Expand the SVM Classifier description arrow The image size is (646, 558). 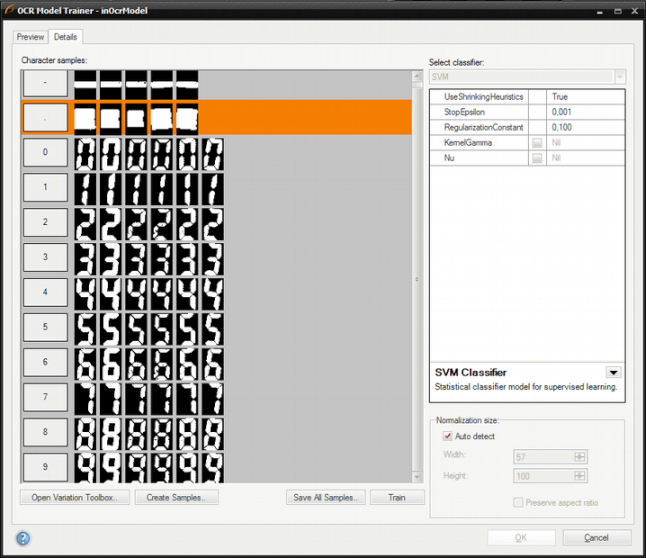point(613,372)
